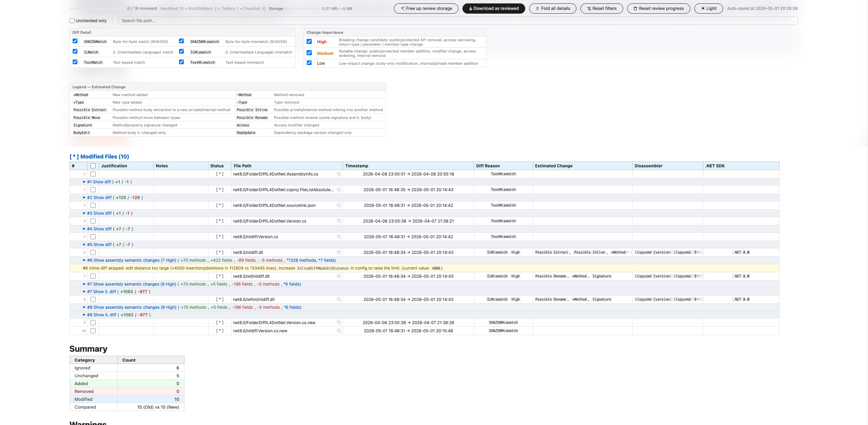Viewport: 868px width, 425px height.
Task: Expand #7 Show IL diff (+1062 / -977)
Action: [117, 292]
